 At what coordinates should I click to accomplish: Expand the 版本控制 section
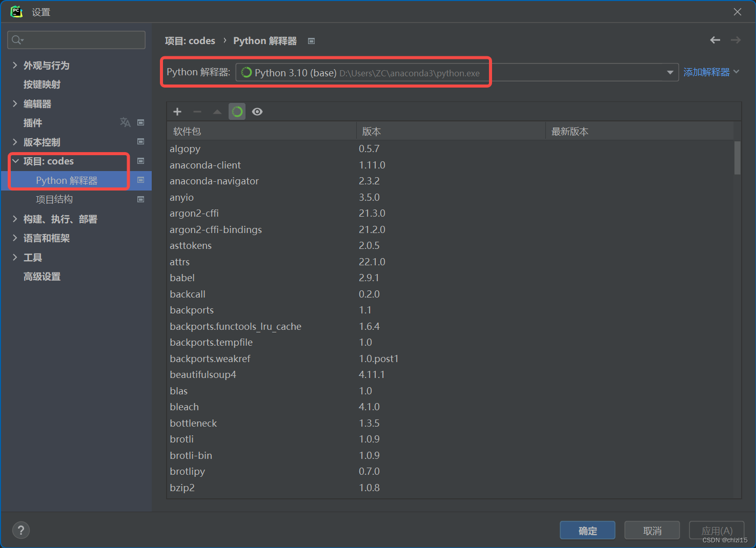pos(15,142)
